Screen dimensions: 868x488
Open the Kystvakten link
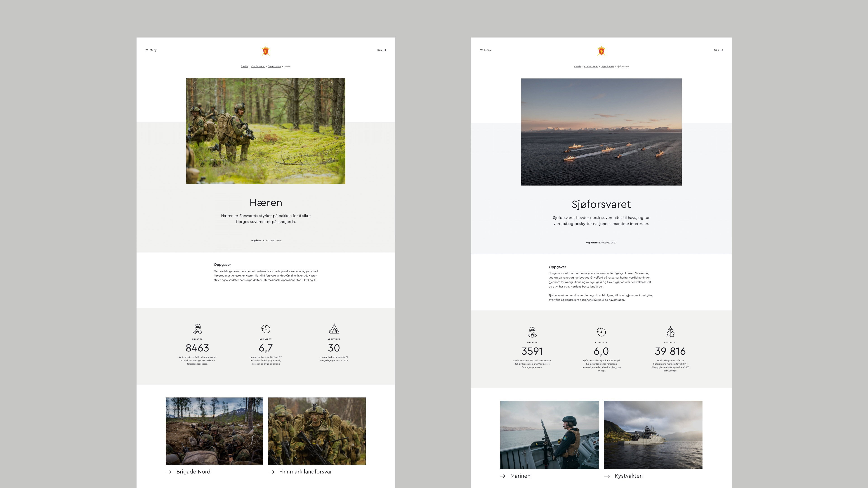tap(623, 476)
